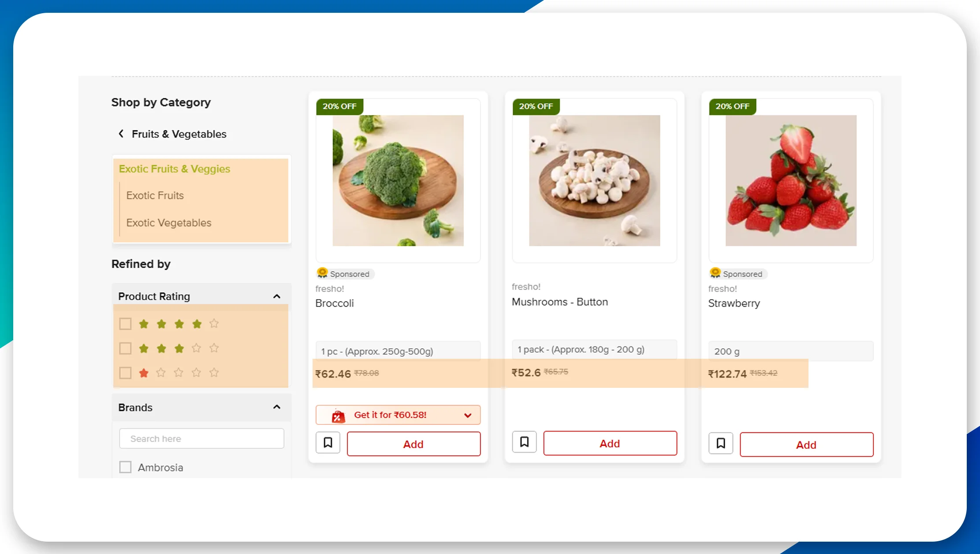Select Exotic Fruits subcategory
Image resolution: width=980 pixels, height=554 pixels.
156,195
